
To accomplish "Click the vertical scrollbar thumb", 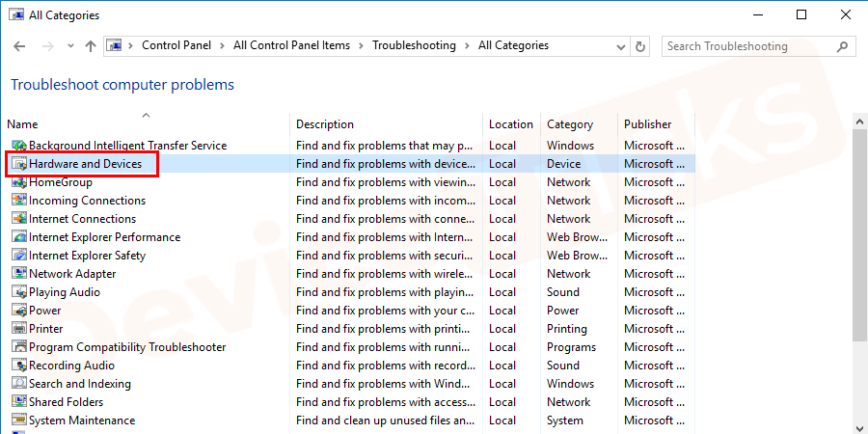I will pos(859,235).
